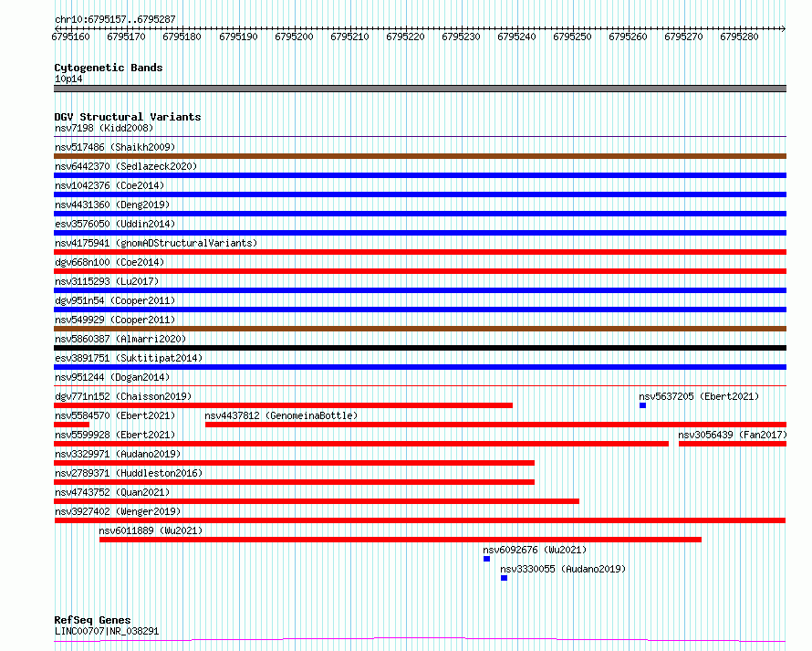Click the LINC00707|NR_038291 gene label
812x651 pixels.
point(107,631)
